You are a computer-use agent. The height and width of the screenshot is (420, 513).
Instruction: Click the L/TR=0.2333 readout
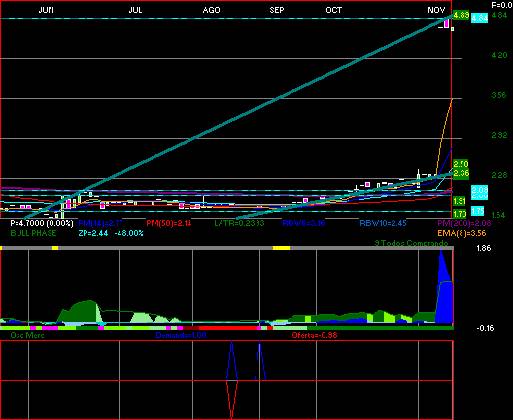click(239, 223)
